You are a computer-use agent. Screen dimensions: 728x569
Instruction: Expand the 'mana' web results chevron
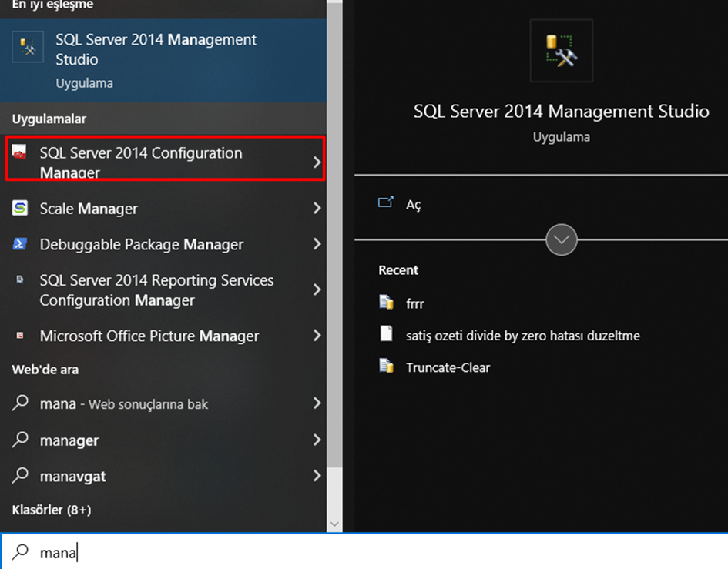(317, 403)
